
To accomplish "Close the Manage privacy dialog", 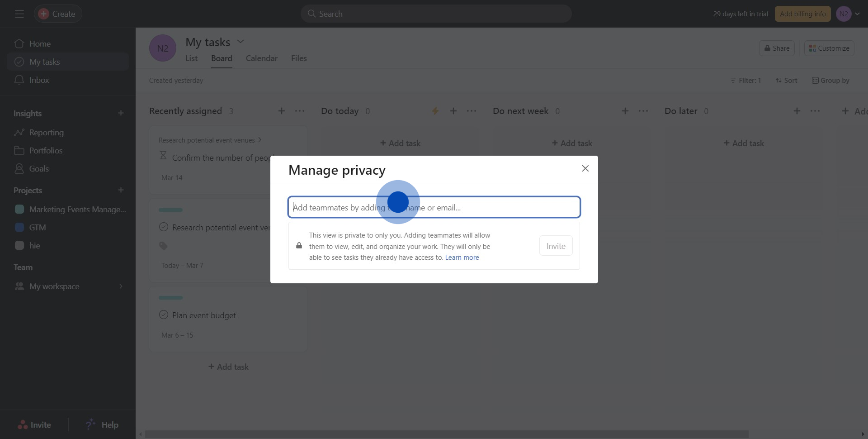I will tap(585, 168).
